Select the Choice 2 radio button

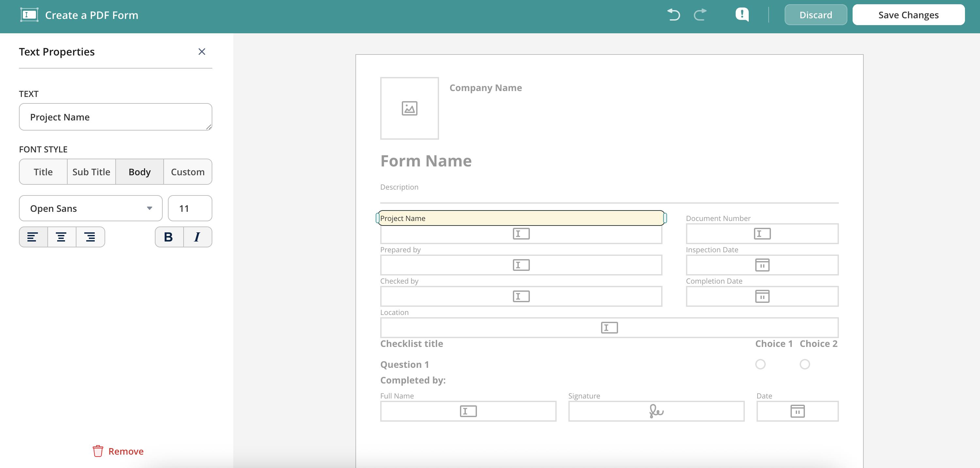coord(804,364)
